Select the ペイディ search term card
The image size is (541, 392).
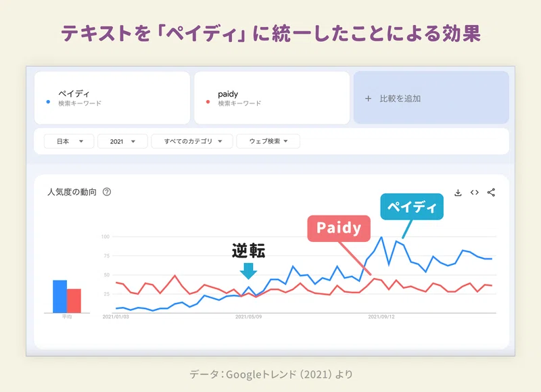(112, 98)
